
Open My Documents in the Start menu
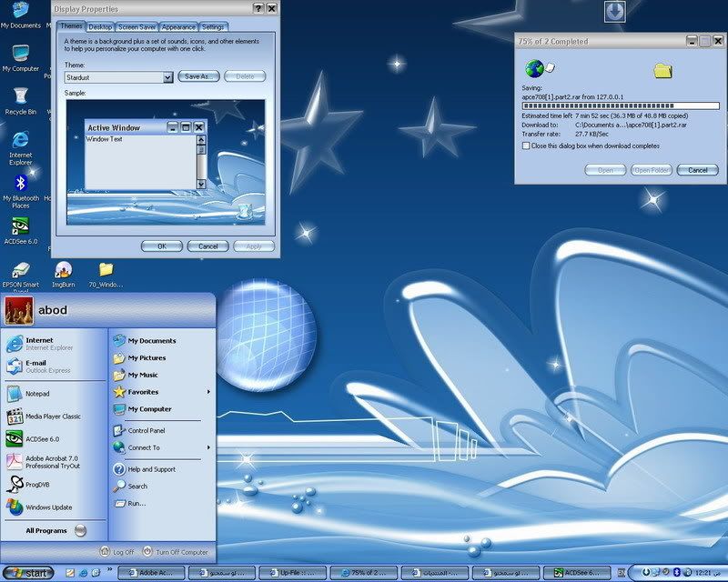(160, 341)
